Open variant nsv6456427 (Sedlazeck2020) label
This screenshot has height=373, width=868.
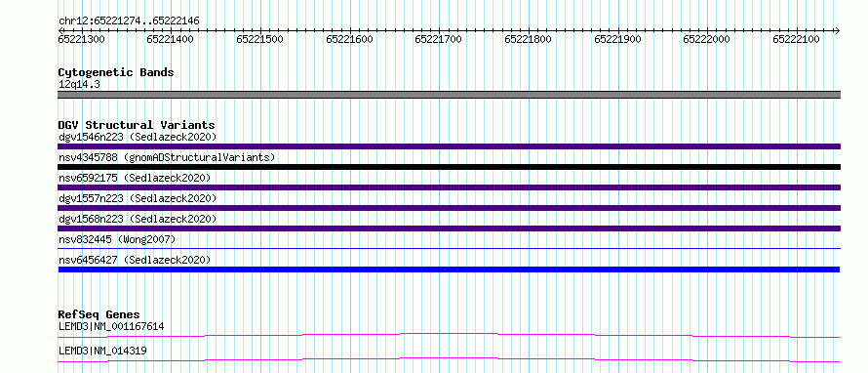tap(135, 260)
